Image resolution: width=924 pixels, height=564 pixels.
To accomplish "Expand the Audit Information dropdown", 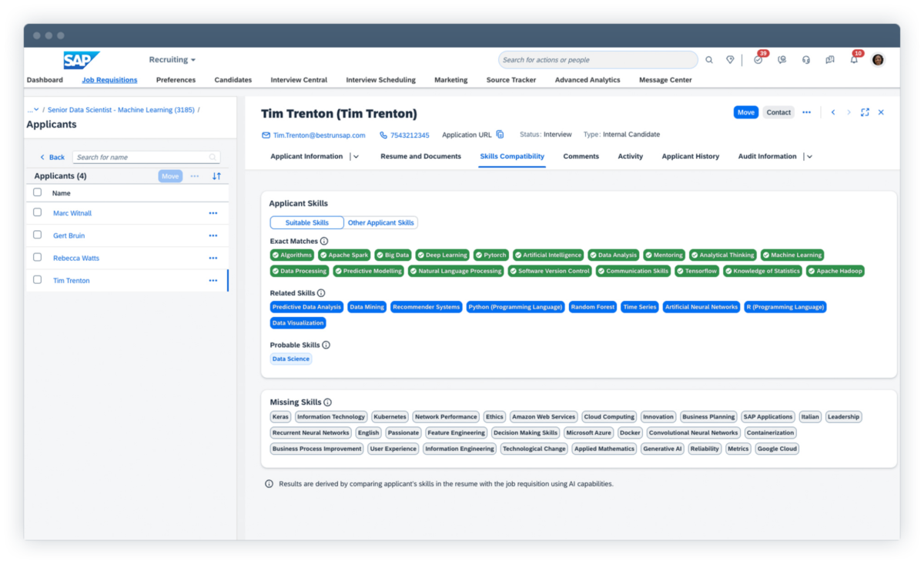I will [x=808, y=156].
